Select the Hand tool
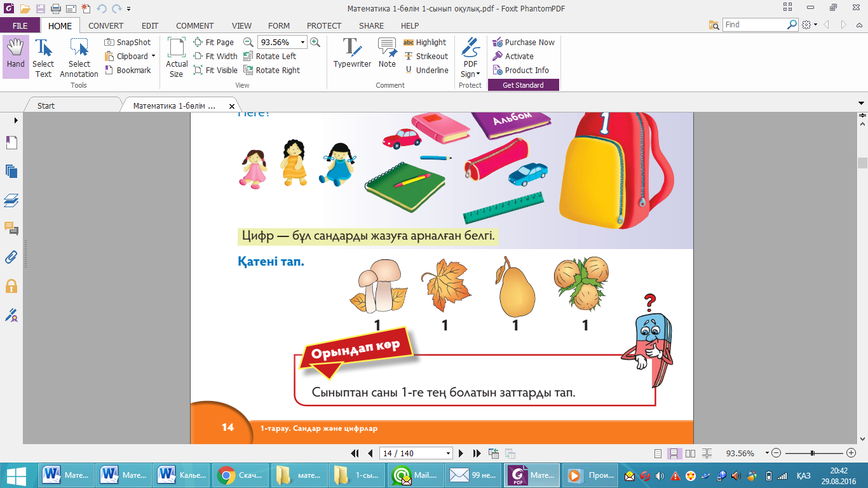Viewport: 868px width, 488px height. tap(15, 57)
